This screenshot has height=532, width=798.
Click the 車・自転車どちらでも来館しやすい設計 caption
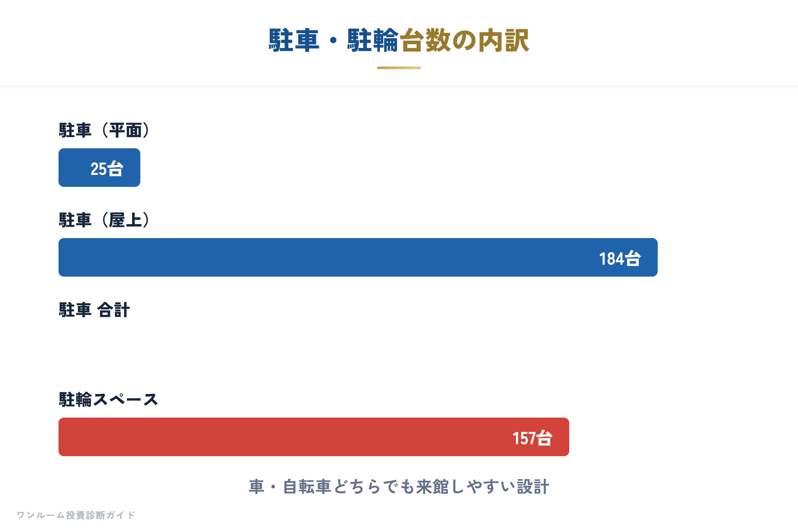point(399,486)
